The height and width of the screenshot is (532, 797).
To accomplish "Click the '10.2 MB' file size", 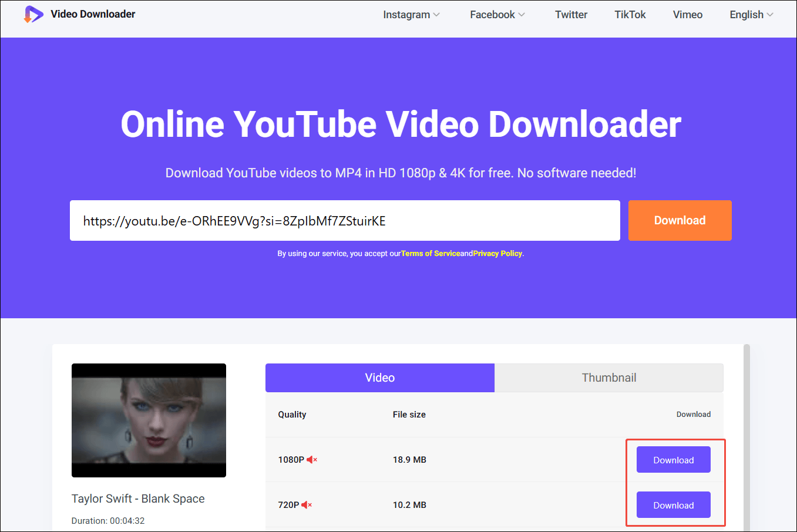I will (409, 505).
